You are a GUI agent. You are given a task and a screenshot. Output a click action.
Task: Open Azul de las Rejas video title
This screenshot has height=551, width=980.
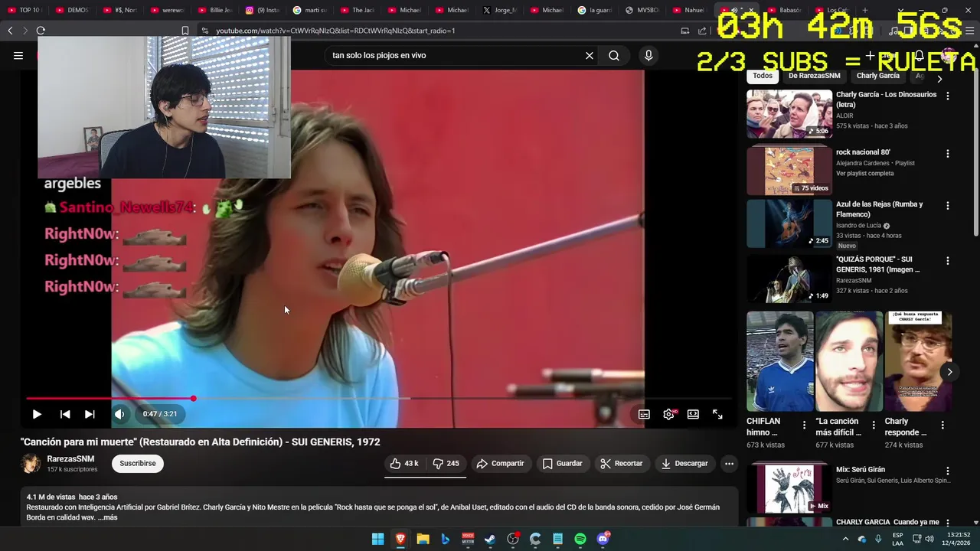pos(880,209)
